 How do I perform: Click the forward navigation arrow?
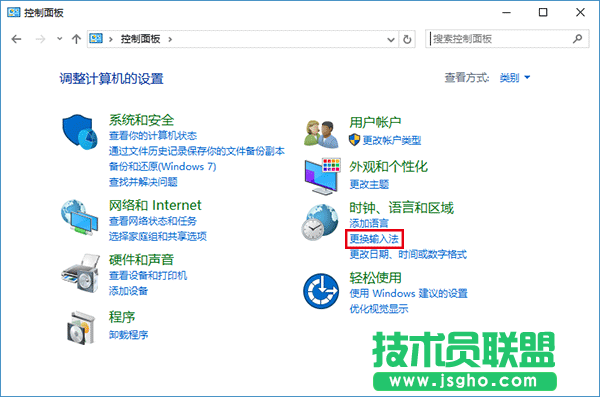coord(40,39)
